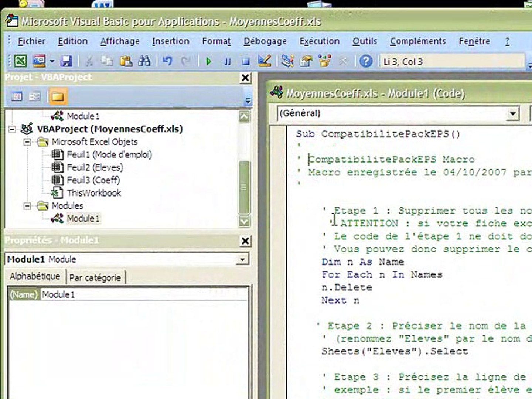The height and width of the screenshot is (399, 532).
Task: Switch to Microsoft Excel view icon
Action: [x=21, y=61]
